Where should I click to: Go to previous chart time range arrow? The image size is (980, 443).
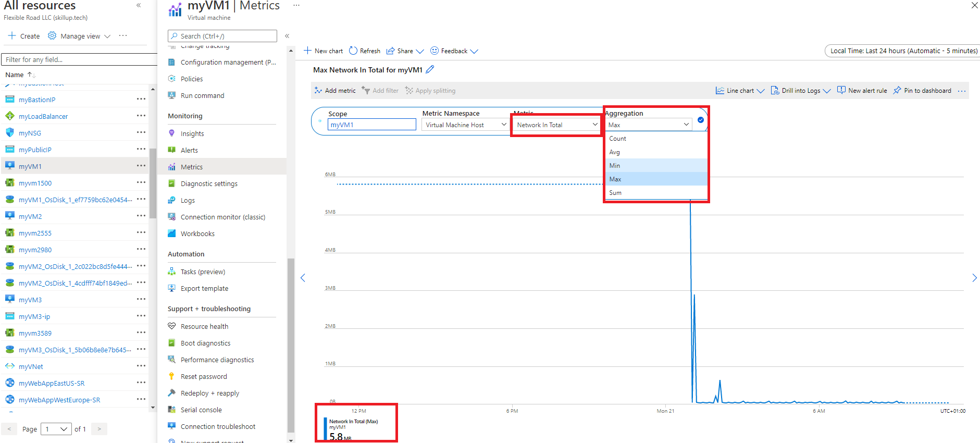[303, 278]
